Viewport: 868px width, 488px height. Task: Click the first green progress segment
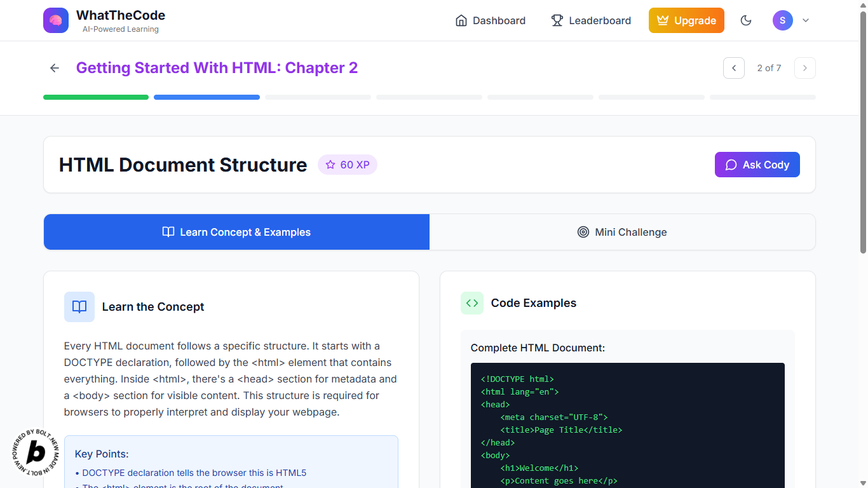point(96,97)
